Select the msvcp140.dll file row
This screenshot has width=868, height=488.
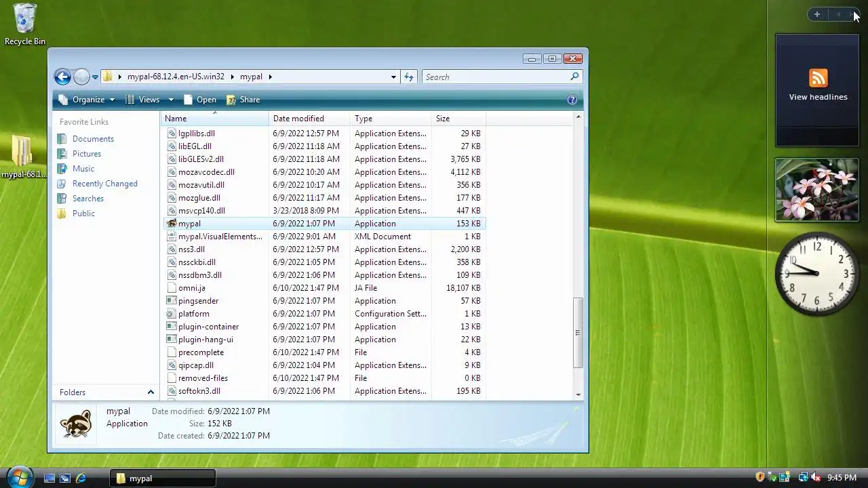[x=325, y=211]
